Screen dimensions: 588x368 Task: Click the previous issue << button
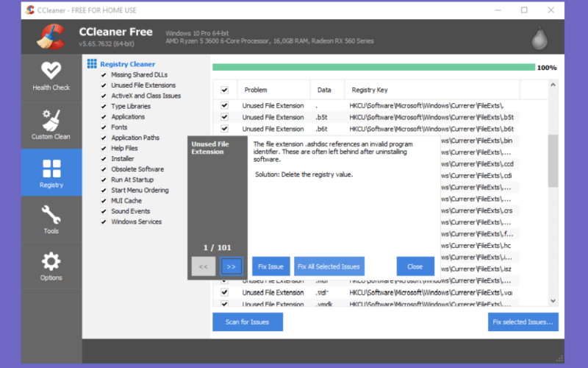click(x=204, y=266)
